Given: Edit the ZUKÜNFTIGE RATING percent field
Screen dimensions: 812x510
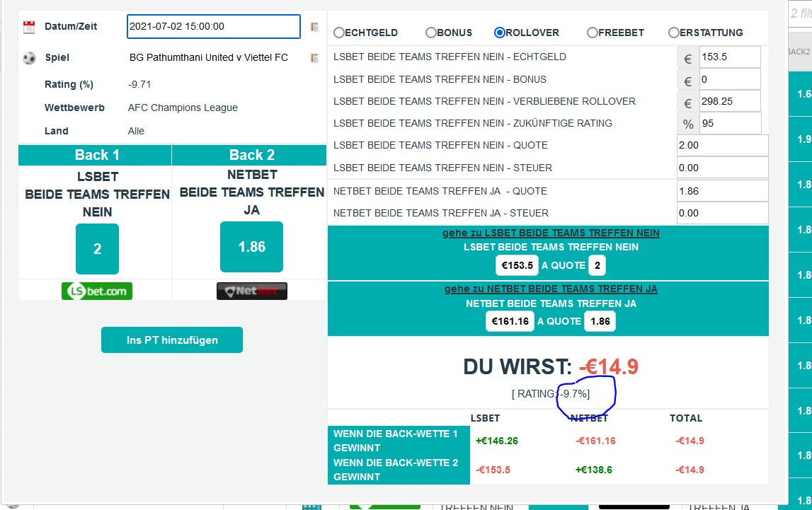Looking at the screenshot, I should [x=730, y=123].
